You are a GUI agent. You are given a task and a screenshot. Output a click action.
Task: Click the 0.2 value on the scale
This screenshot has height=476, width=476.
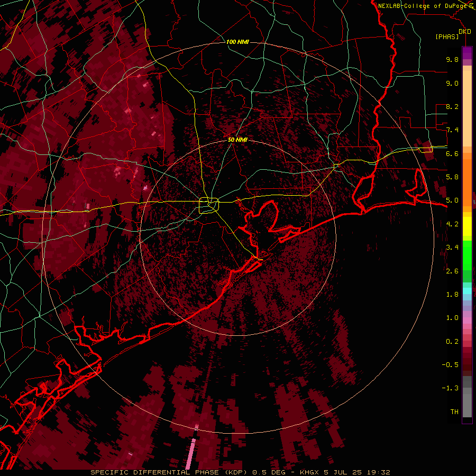click(x=452, y=342)
